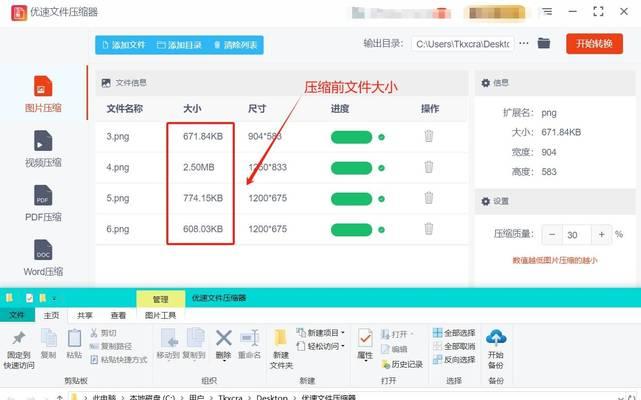Click the 6.png progress bar
Viewport: 641px width, 400px height.
pos(351,229)
